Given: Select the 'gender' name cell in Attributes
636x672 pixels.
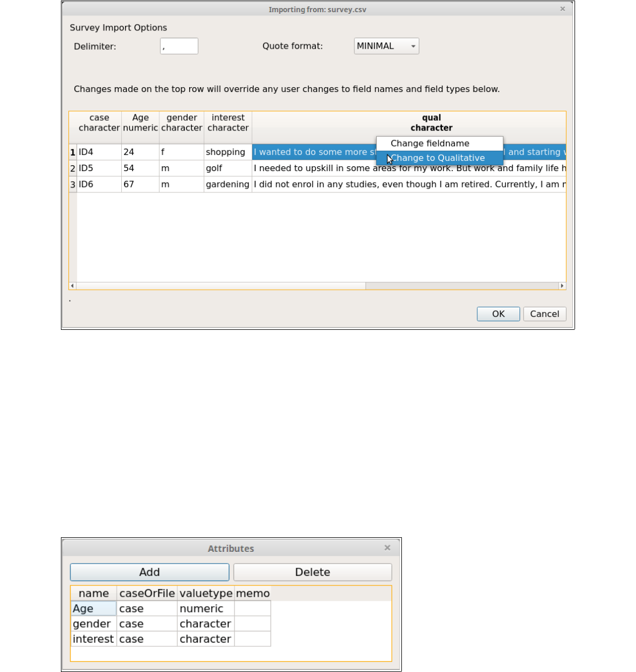Looking at the screenshot, I should pyautogui.click(x=94, y=624).
